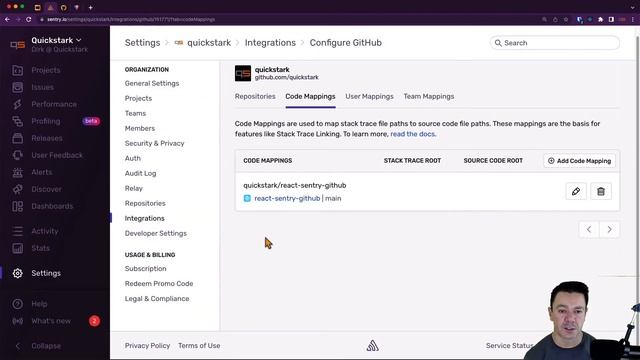Open Releases section
Image resolution: width=640 pixels, height=360 pixels.
point(47,138)
